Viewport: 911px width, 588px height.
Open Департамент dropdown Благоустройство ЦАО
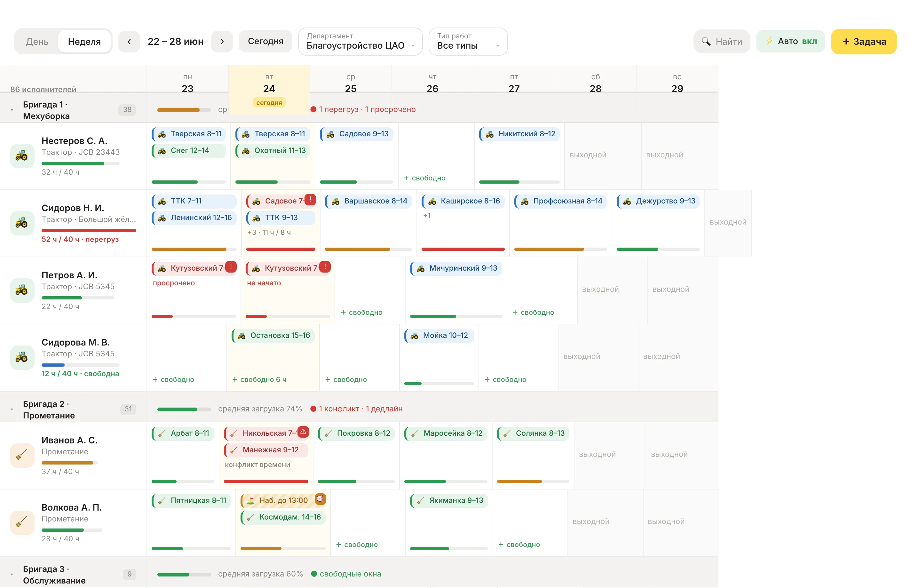click(x=360, y=41)
